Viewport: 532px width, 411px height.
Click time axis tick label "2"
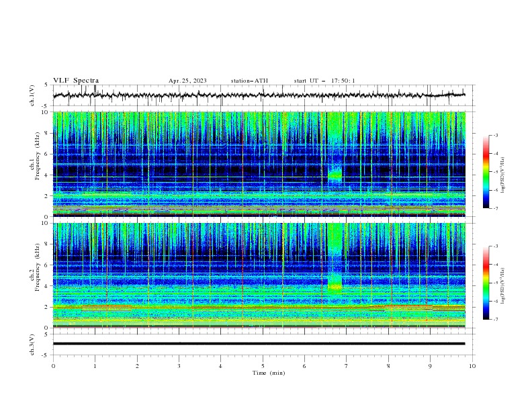tap(137, 366)
